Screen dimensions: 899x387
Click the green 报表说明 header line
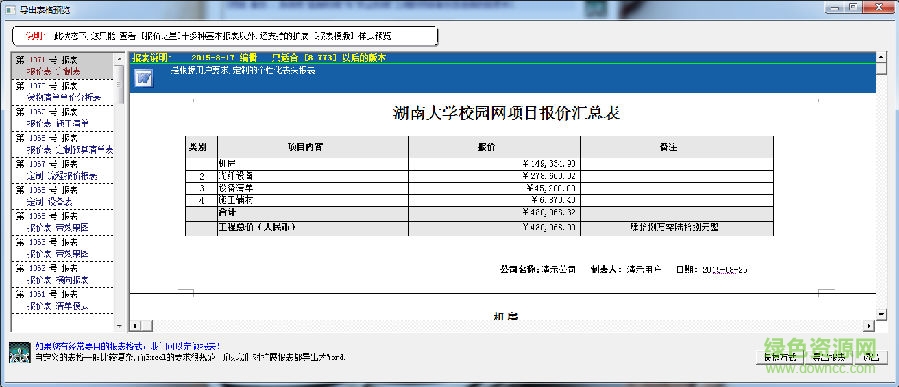tap(503, 57)
